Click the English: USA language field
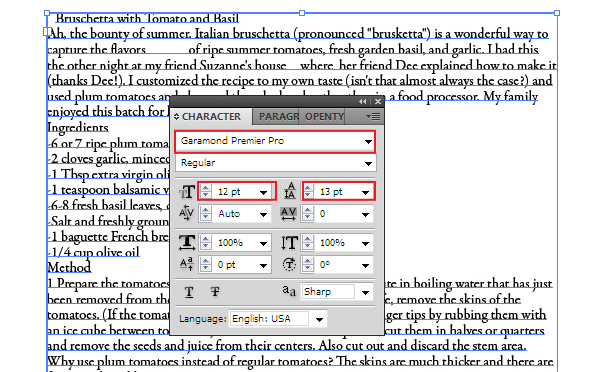The width and height of the screenshot is (600, 372). tap(269, 319)
